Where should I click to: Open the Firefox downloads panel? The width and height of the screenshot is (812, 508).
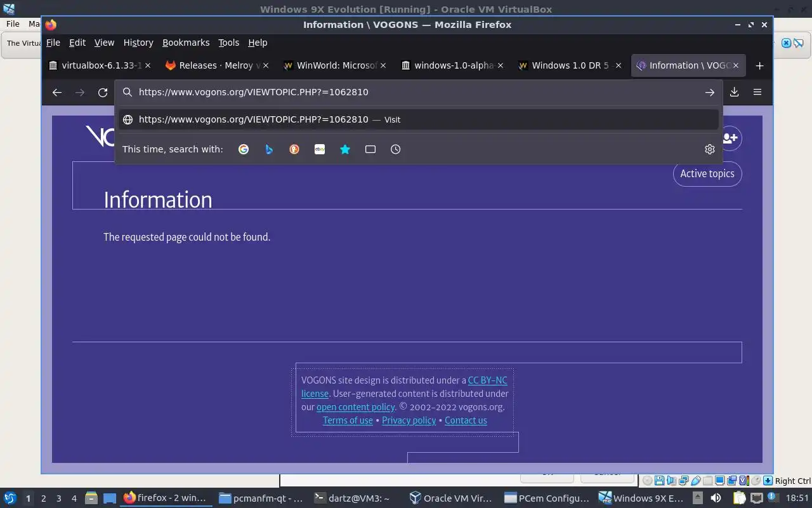pyautogui.click(x=734, y=92)
